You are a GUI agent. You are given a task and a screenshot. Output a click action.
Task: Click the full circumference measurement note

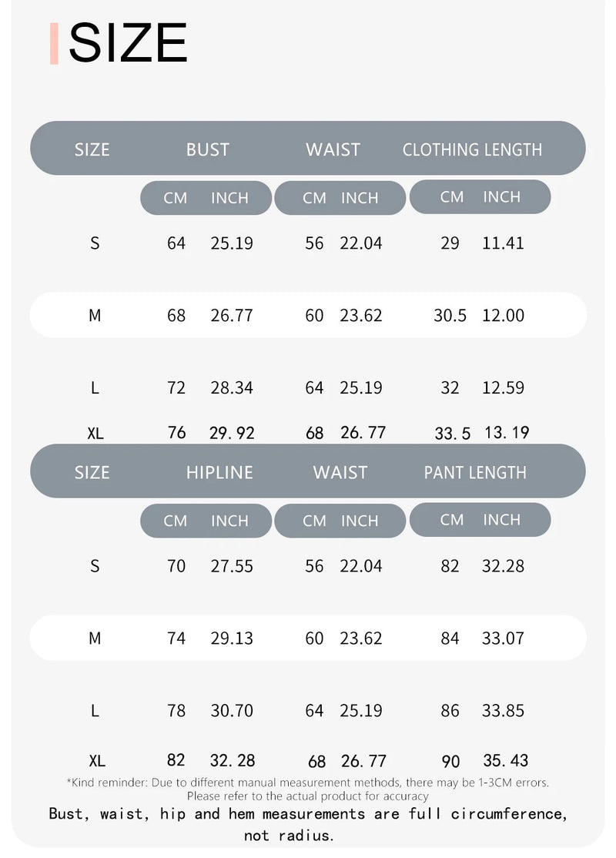[308, 823]
